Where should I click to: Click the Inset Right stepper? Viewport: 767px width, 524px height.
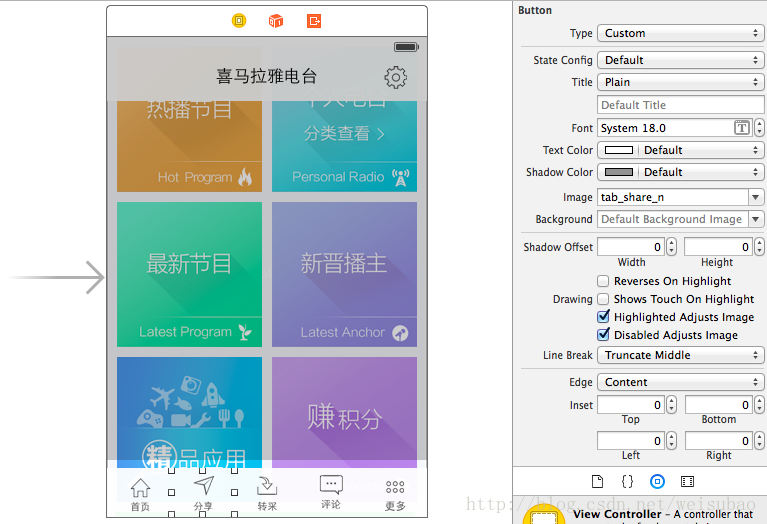coord(759,441)
